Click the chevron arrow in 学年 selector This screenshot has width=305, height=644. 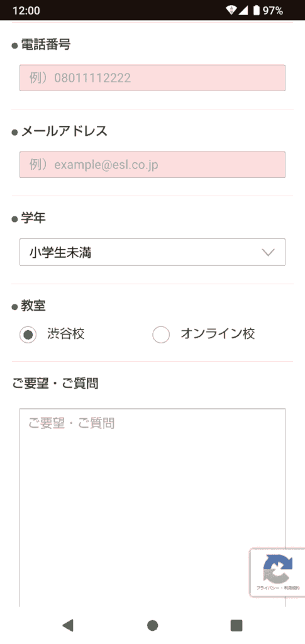point(268,252)
